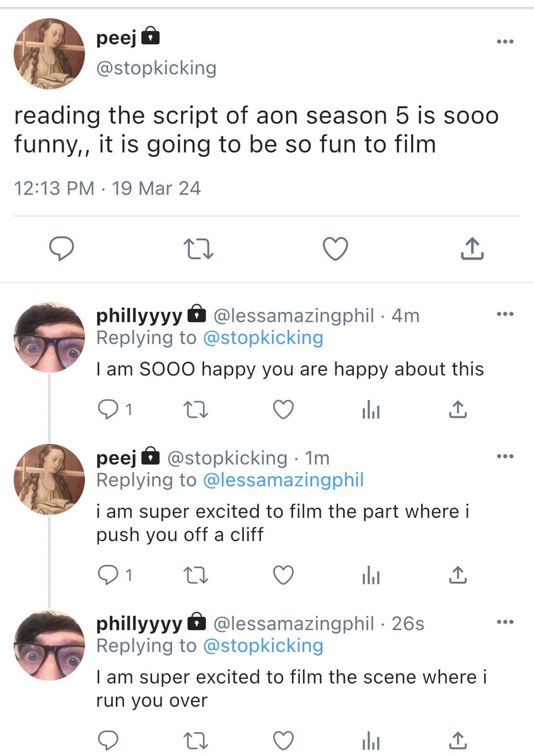This screenshot has width=534, height=756.
Task: Open more options on main tweet
Action: click(504, 42)
